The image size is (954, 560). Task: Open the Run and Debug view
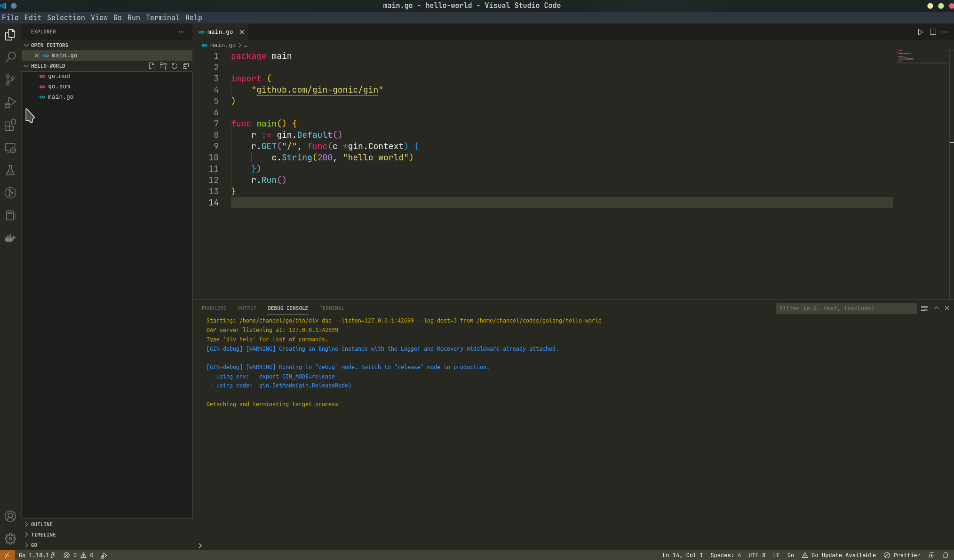10,103
